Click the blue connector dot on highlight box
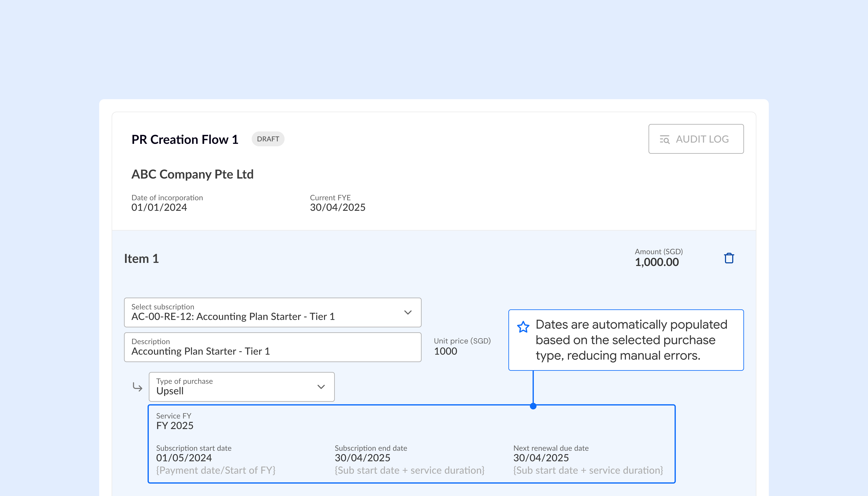The height and width of the screenshot is (496, 868). pos(533,406)
